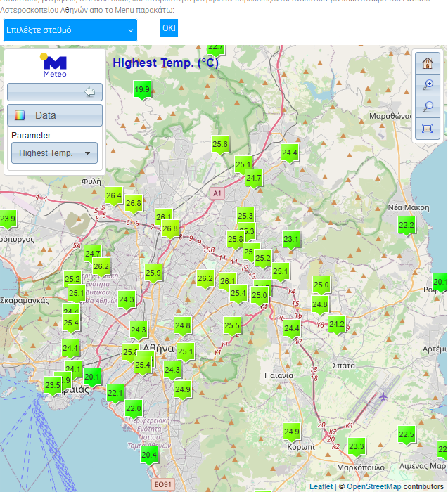
Task: Click the Φυλή place label
Action: coord(91,181)
